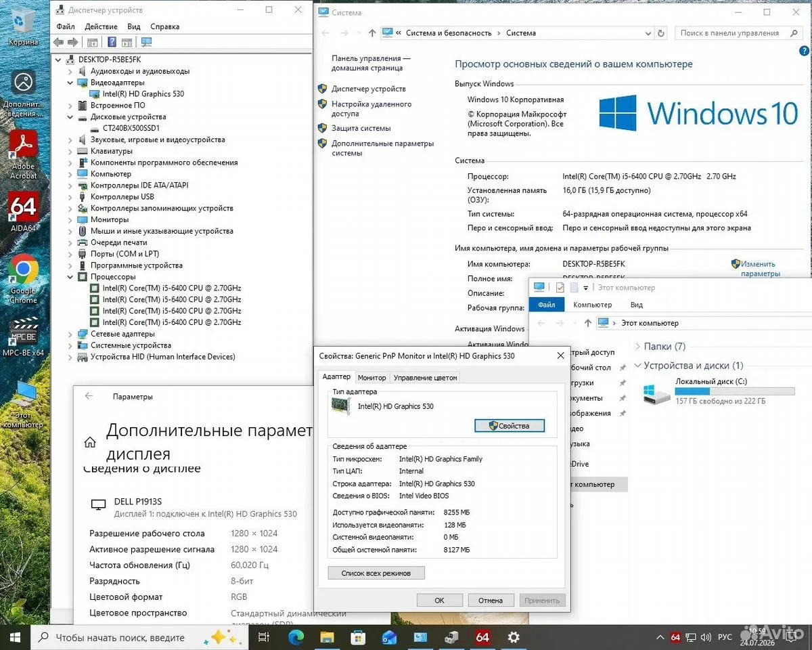This screenshot has width=812, height=650.
Task: Expand the Сетевые адаптеры node
Action: 70,334
